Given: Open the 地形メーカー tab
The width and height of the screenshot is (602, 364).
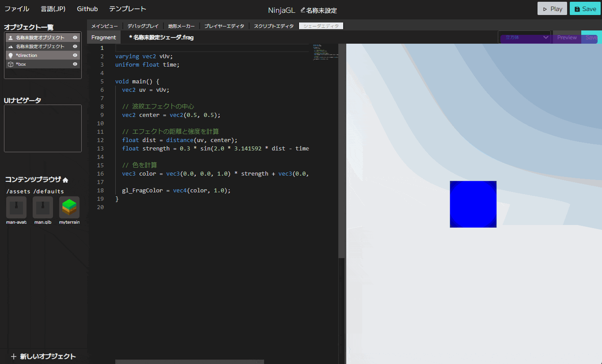Looking at the screenshot, I should (181, 26).
